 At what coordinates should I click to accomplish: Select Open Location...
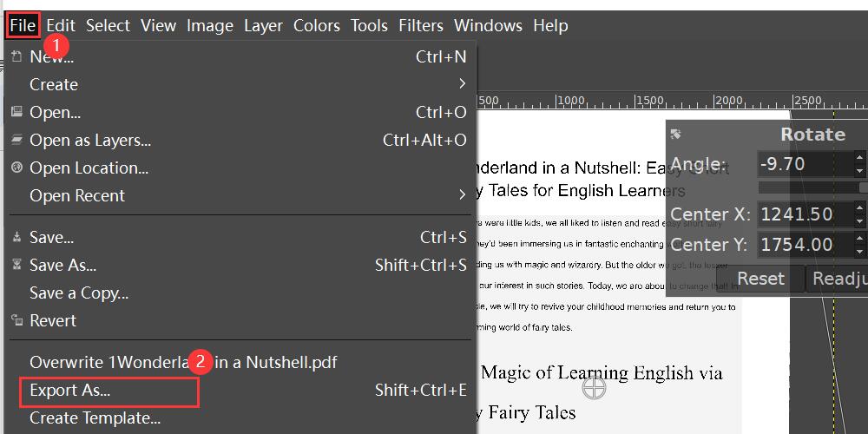(240, 168)
